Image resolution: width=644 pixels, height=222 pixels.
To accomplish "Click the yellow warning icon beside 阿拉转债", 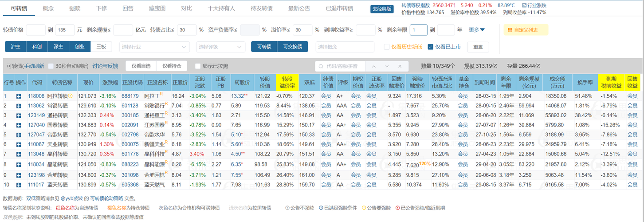I will tap(71, 96).
